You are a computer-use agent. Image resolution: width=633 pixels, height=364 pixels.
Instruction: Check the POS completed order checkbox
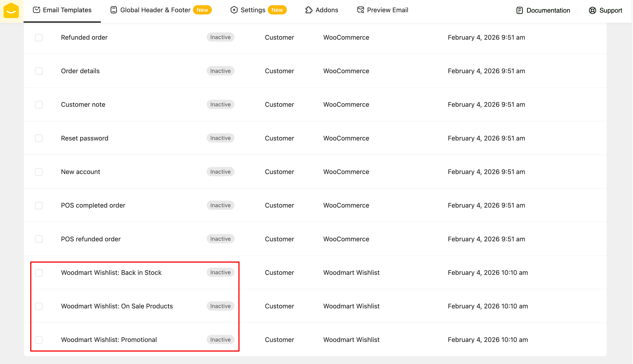tap(39, 206)
